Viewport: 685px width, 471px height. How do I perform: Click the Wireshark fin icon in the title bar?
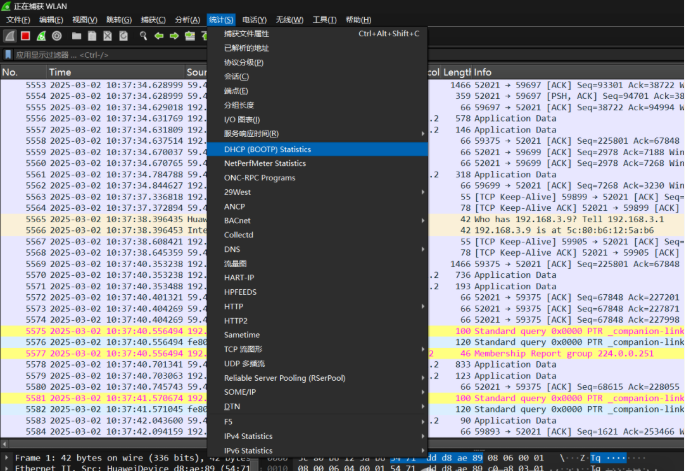[x=6, y=6]
